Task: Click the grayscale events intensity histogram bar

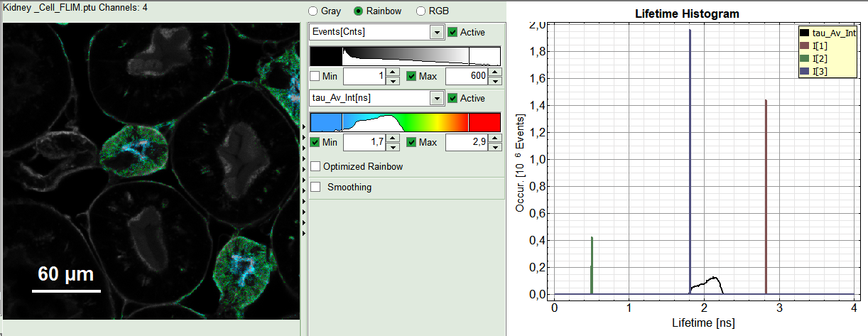Action: pos(405,56)
